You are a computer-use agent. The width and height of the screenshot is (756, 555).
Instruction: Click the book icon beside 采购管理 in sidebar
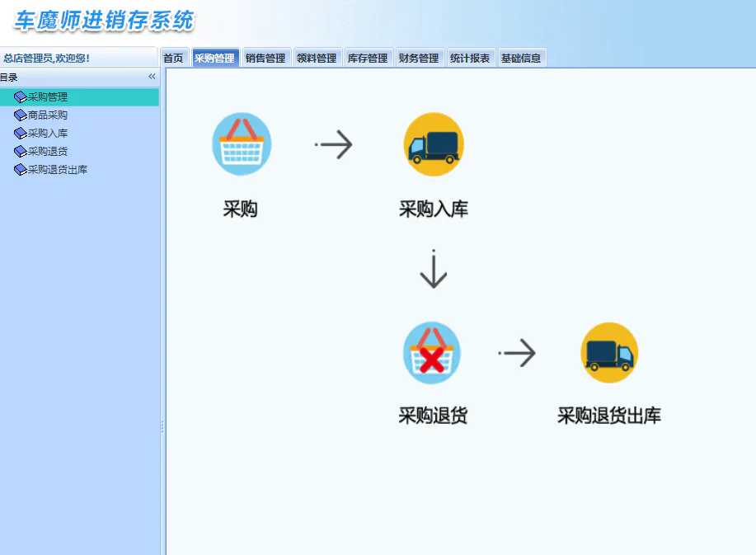pos(21,97)
